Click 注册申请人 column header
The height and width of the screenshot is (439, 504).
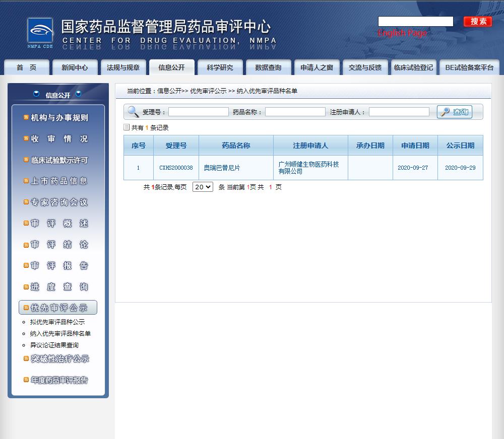click(x=310, y=145)
